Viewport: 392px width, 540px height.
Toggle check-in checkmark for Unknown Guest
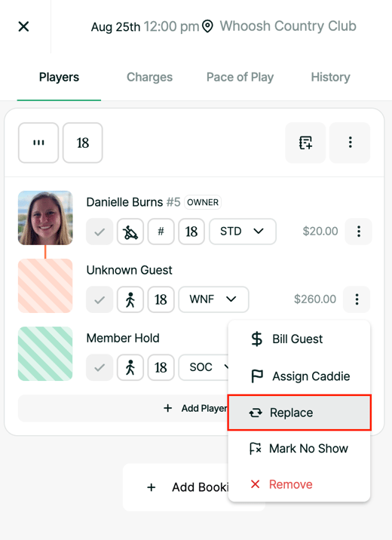(100, 299)
